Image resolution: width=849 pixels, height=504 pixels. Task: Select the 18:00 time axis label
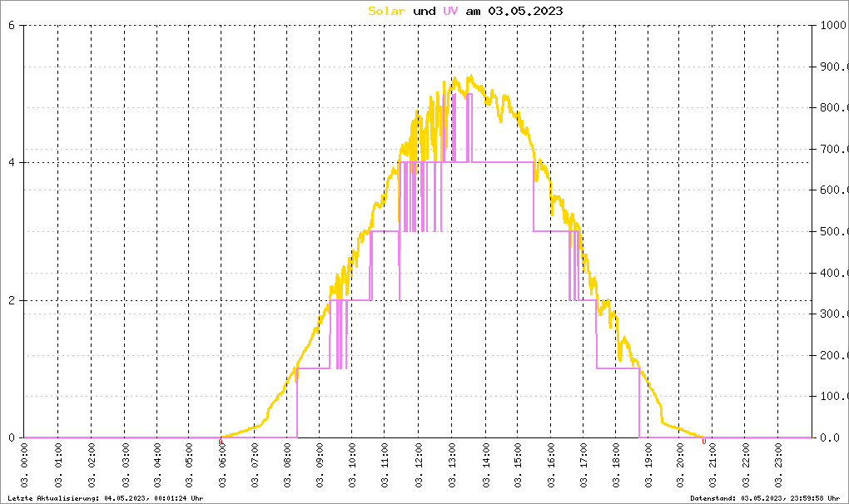[x=616, y=465]
